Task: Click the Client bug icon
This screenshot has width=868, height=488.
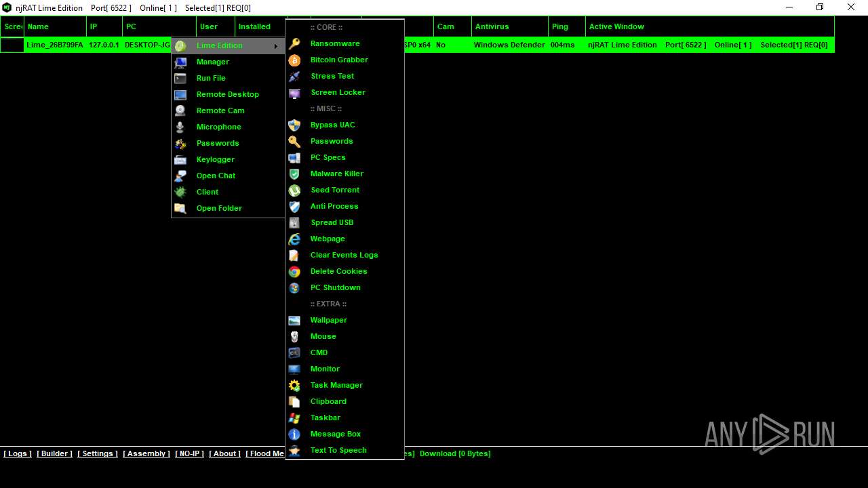Action: (180, 192)
